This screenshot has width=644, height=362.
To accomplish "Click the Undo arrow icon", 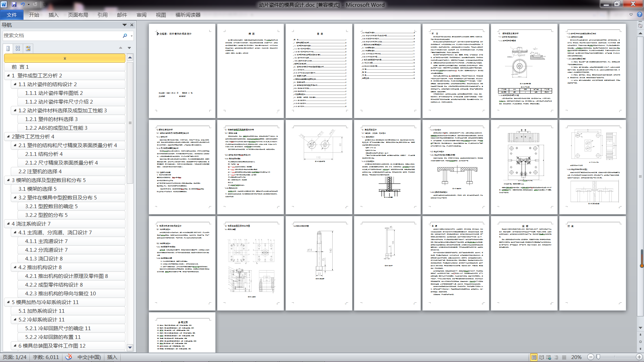I will pos(23,4).
